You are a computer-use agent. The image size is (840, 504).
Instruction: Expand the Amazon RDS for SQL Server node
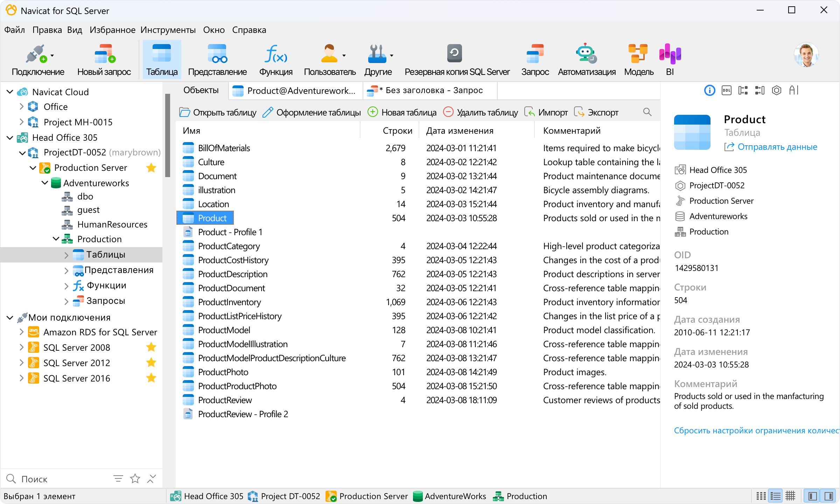[21, 332]
